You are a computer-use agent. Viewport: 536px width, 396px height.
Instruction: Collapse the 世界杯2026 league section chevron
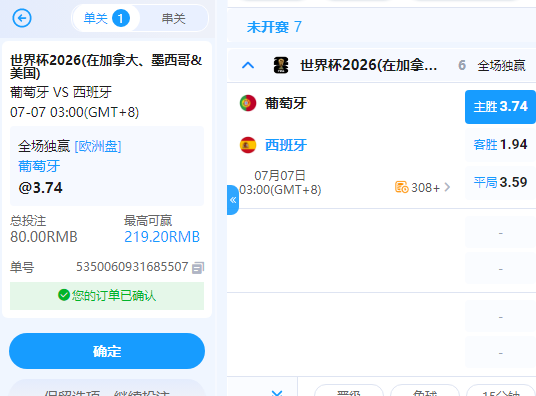(x=248, y=65)
